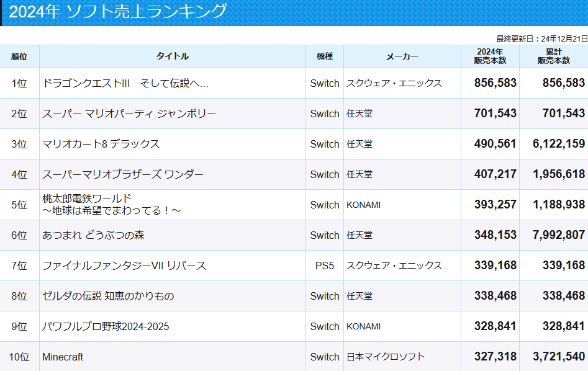
Task: Click the 5位 rank cell
Action: click(19, 205)
